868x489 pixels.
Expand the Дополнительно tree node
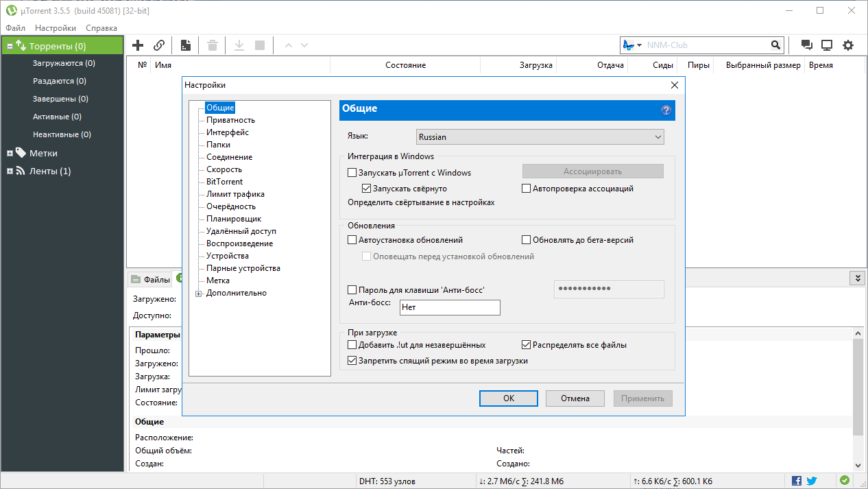pyautogui.click(x=199, y=294)
